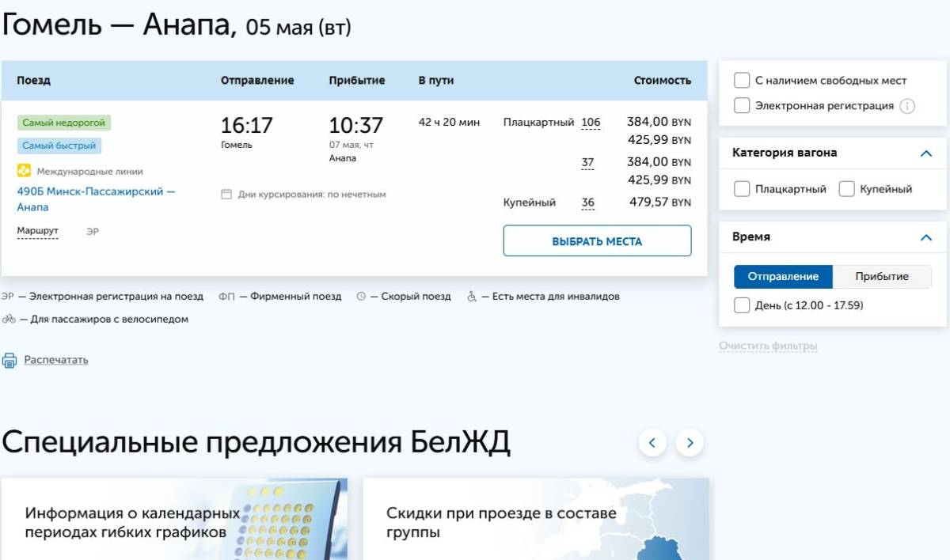This screenshot has width=950, height=560.
Task: Select the Отправление tab
Action: 783,275
